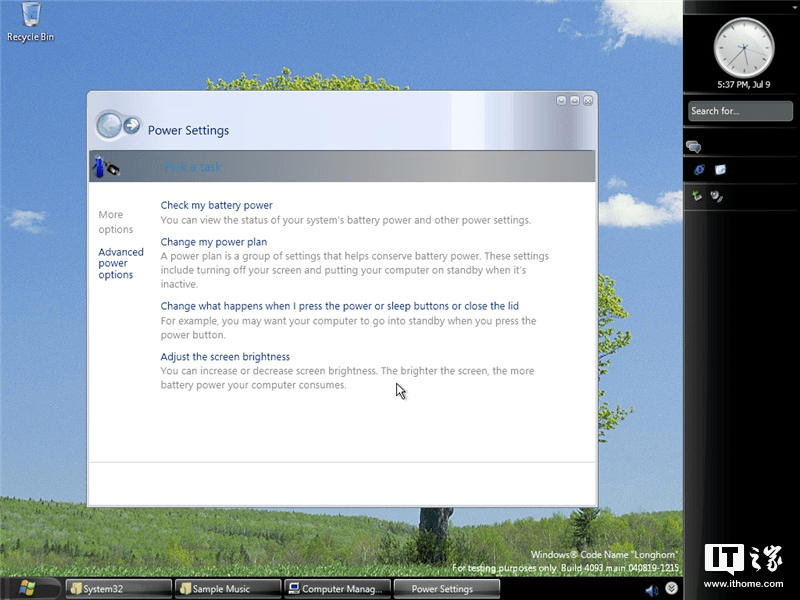The width and height of the screenshot is (800, 600).
Task: Open Check my battery power
Action: [x=216, y=205]
